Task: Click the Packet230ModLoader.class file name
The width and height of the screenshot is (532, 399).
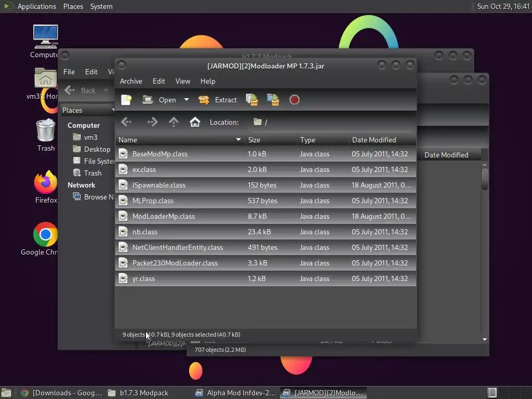Action: 175,263
